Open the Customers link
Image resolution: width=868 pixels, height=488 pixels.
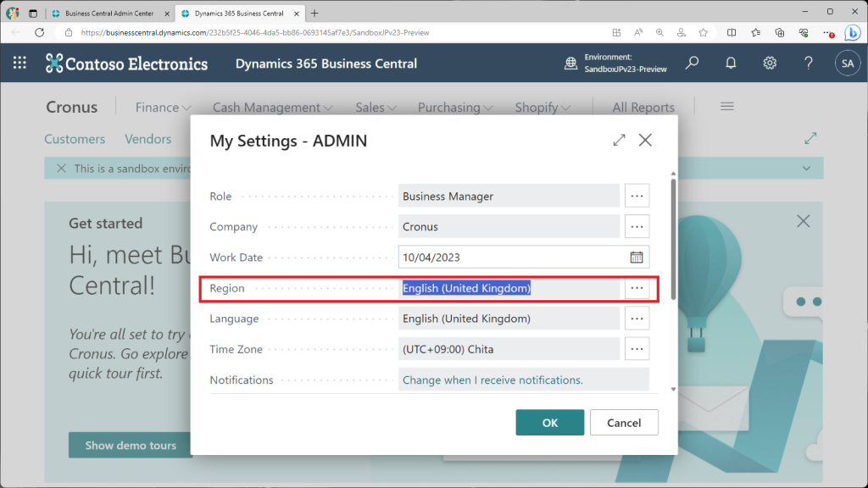[x=75, y=139]
